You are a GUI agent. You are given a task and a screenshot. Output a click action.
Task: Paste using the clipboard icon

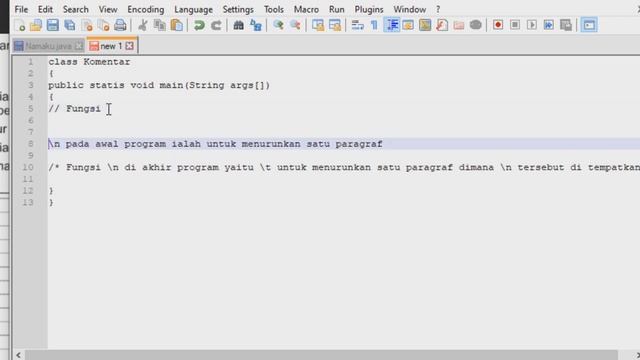[x=176, y=25]
